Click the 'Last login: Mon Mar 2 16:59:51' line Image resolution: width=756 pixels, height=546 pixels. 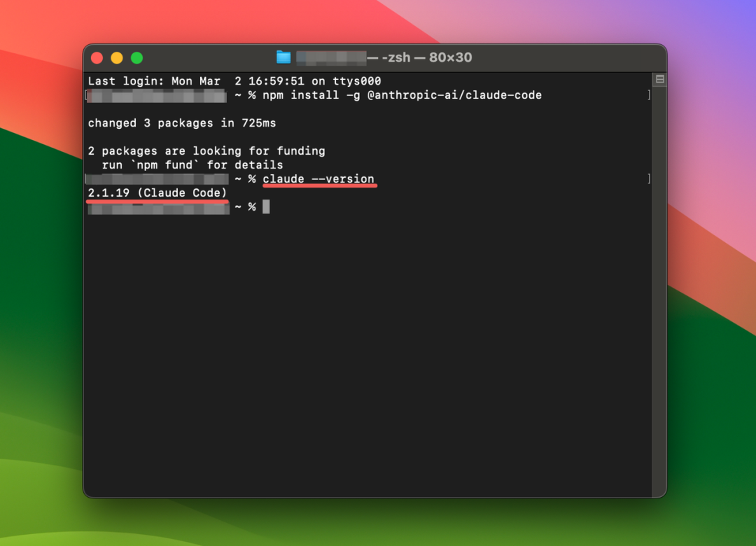tap(234, 81)
